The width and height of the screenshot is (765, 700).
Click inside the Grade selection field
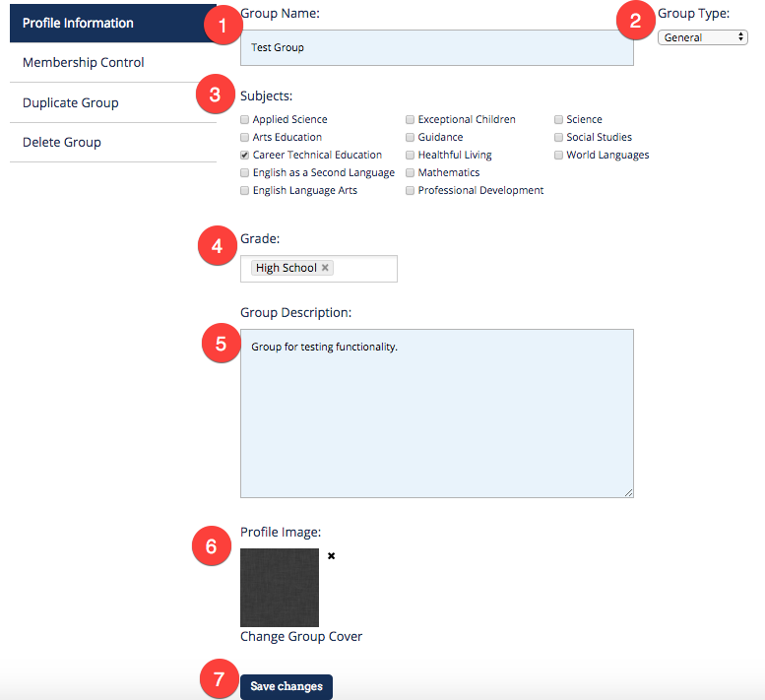coord(319,269)
